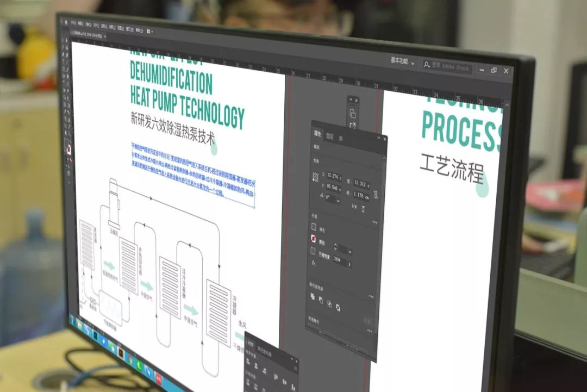The image size is (587, 392).
Task: Open the 文件 (File) menu
Action: [73, 23]
